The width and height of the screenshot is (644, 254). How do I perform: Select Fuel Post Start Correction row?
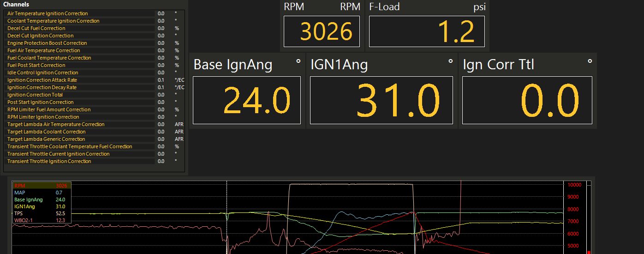(94, 65)
